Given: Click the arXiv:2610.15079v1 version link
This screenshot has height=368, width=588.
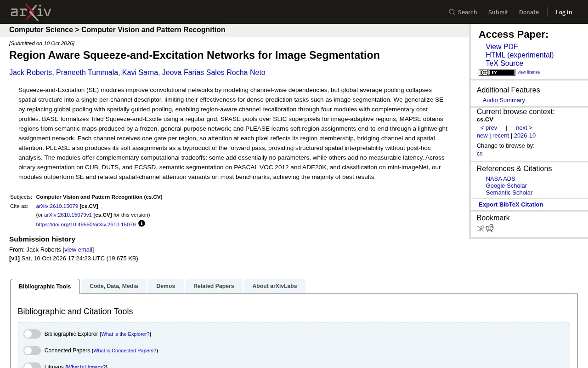Looking at the screenshot, I should 68,215.
